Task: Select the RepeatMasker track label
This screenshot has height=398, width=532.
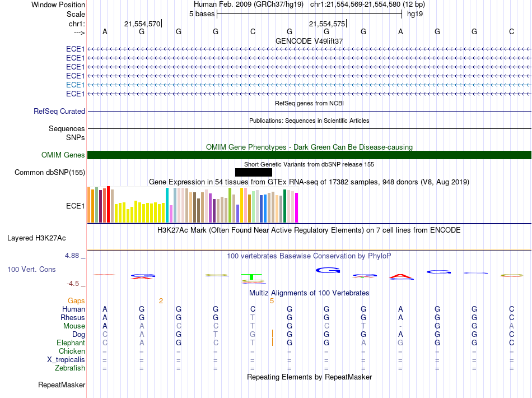Action: click(62, 385)
